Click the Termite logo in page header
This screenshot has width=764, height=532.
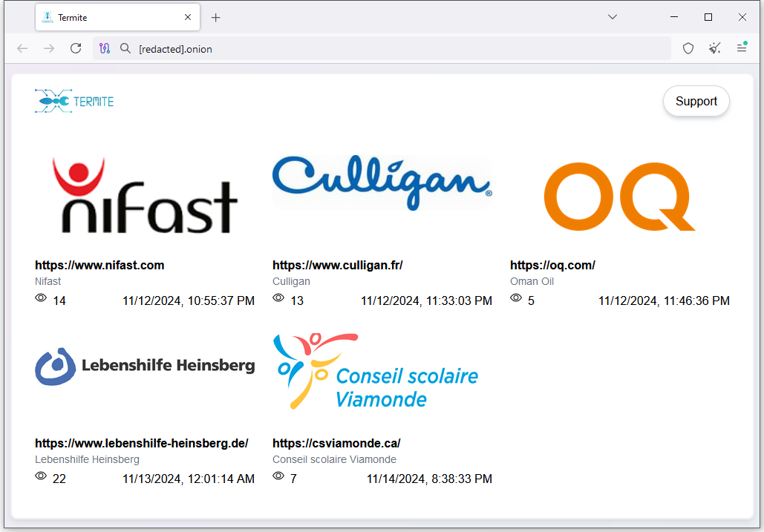pyautogui.click(x=74, y=101)
